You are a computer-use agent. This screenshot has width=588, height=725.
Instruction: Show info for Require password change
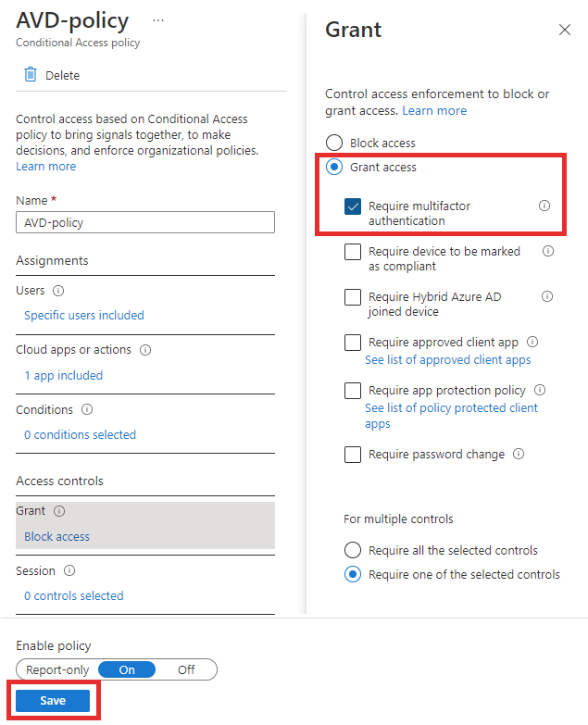click(x=519, y=454)
